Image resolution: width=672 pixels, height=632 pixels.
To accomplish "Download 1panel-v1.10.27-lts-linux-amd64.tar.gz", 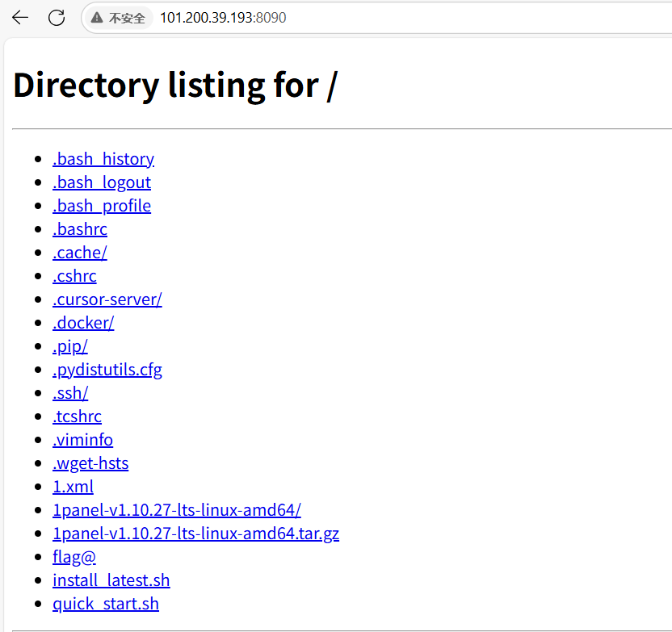I will click(195, 534).
